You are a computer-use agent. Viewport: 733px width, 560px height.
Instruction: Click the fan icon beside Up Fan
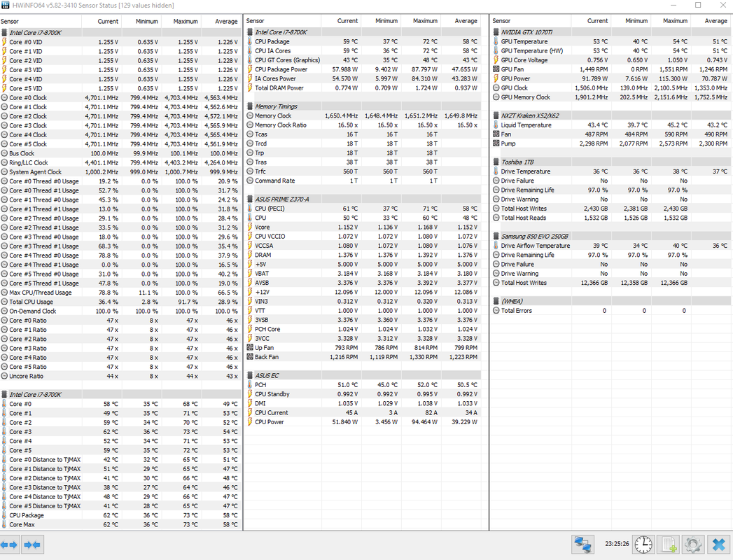pos(250,348)
